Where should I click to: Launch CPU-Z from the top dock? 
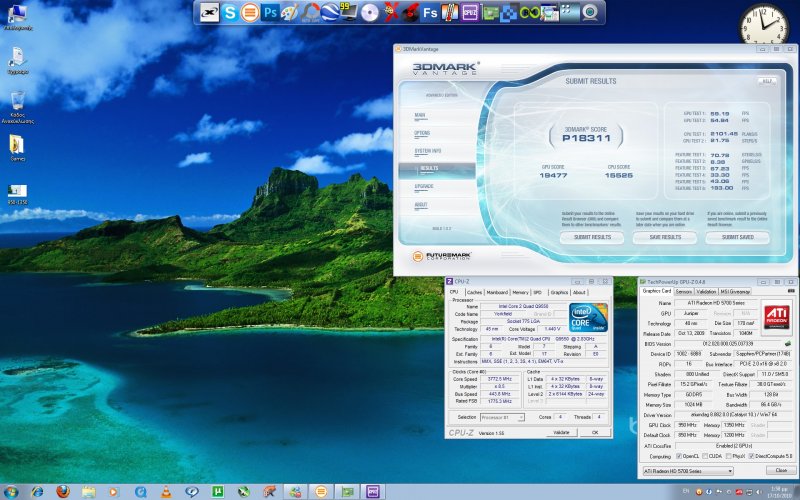(x=470, y=12)
